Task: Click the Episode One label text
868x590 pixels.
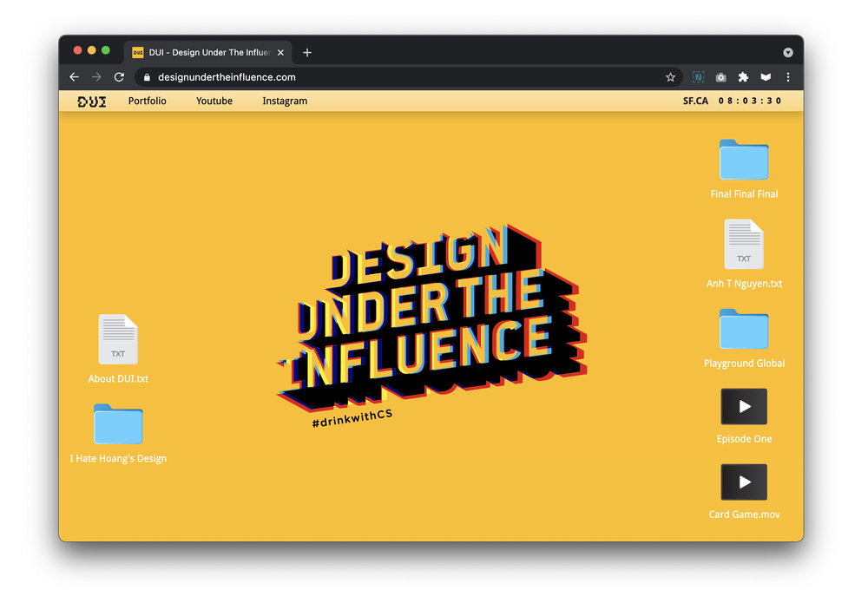Action: [744, 439]
